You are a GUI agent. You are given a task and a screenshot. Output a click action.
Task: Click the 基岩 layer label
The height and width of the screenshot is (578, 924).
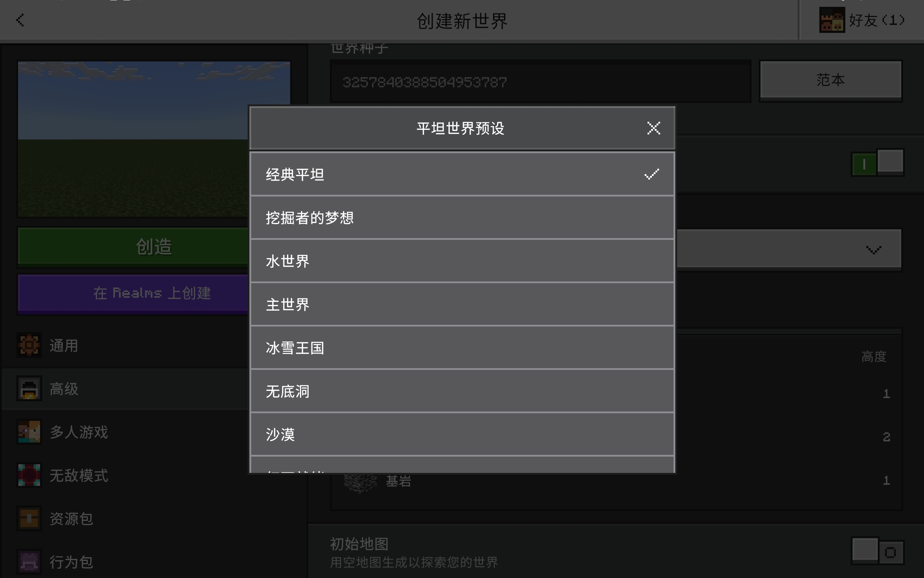[x=398, y=481]
